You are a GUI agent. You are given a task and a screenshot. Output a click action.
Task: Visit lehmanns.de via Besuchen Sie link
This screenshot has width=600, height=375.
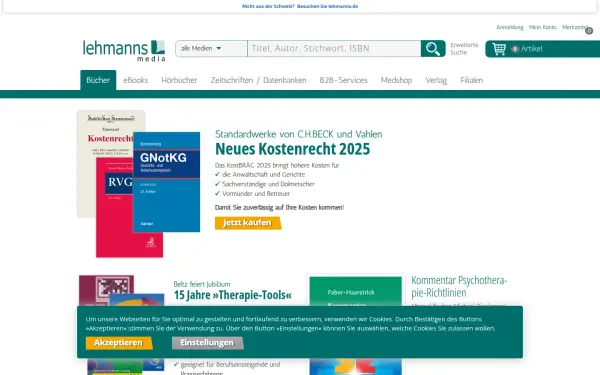(x=328, y=6)
